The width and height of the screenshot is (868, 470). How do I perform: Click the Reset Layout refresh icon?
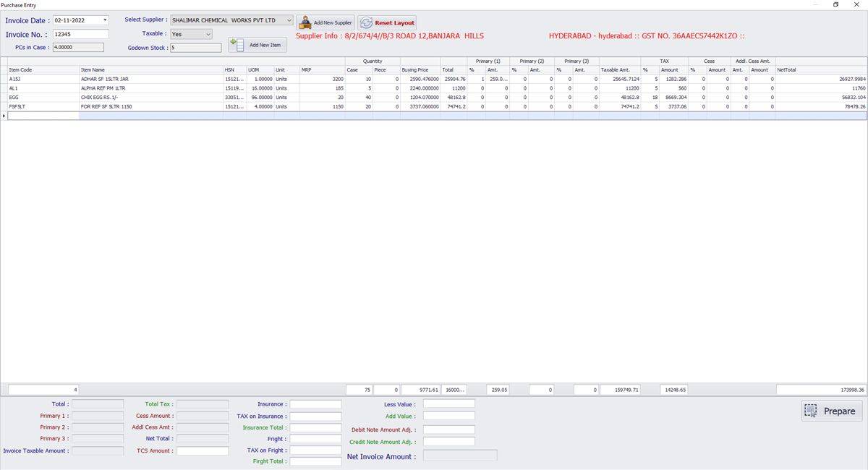tap(366, 22)
